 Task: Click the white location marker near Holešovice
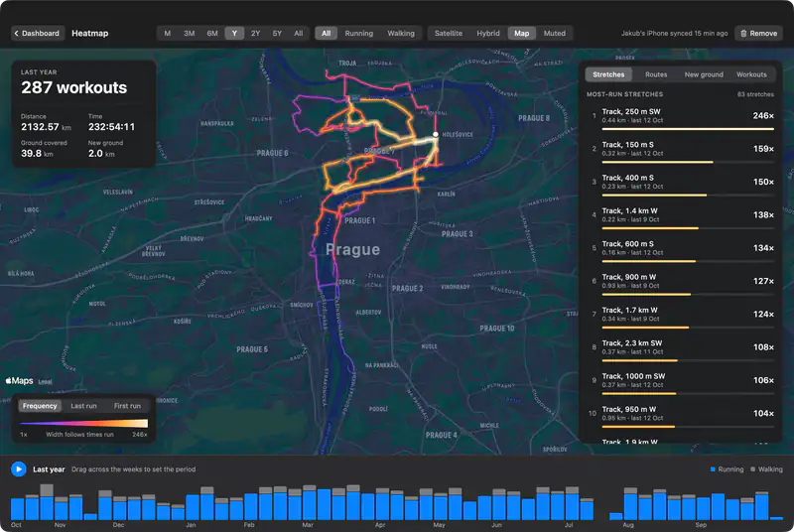[x=436, y=135]
